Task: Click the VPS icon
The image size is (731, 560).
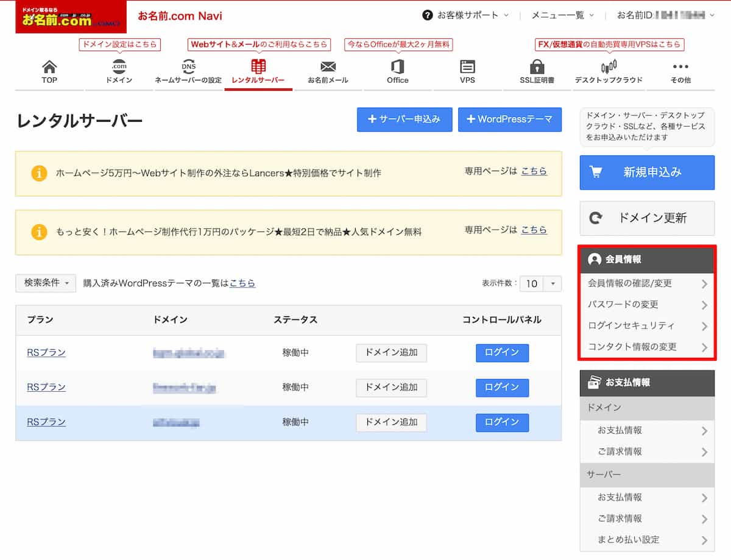Action: click(x=467, y=67)
